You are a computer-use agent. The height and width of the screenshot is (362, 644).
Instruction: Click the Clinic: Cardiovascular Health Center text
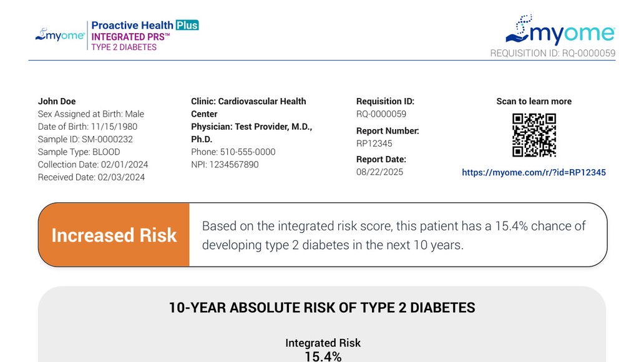click(248, 107)
